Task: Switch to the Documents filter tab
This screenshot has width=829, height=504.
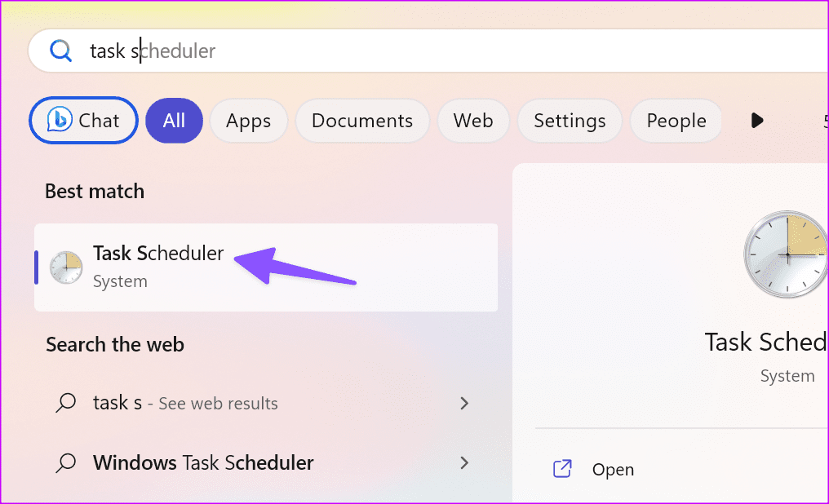Action: click(x=362, y=121)
